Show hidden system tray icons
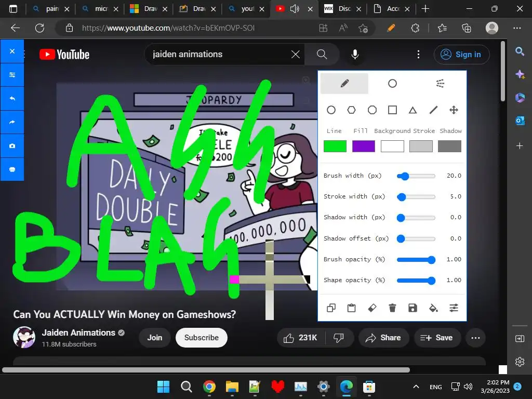This screenshot has height=399, width=532. click(x=416, y=387)
